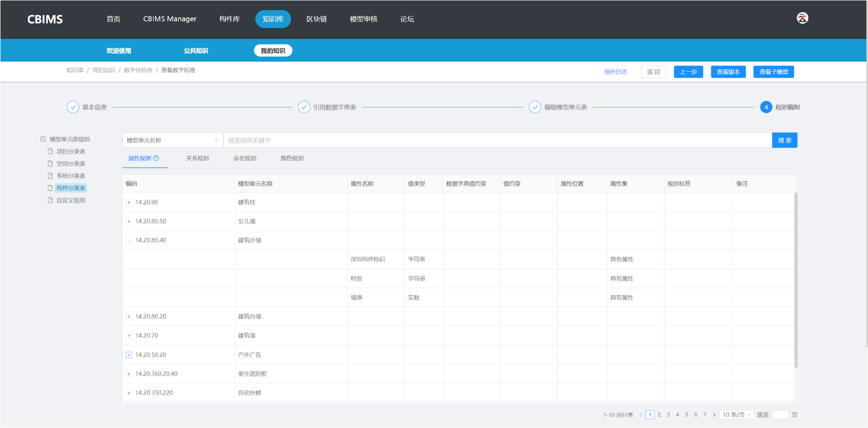Click file icon next to 构件分类表
This screenshot has height=428, width=868.
point(50,188)
